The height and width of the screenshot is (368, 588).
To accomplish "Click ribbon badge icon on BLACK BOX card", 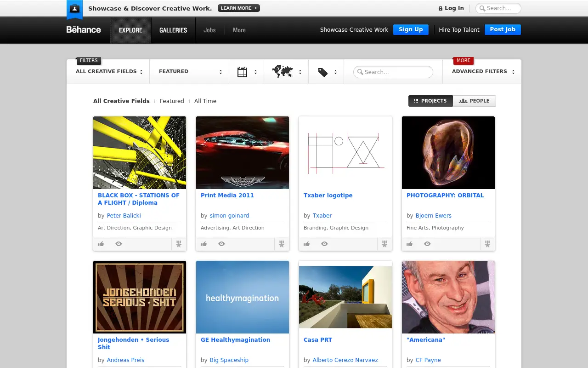I will 179,244.
